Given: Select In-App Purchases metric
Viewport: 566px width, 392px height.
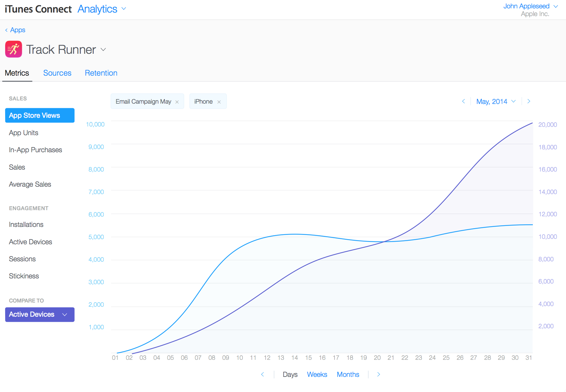Looking at the screenshot, I should pos(35,150).
